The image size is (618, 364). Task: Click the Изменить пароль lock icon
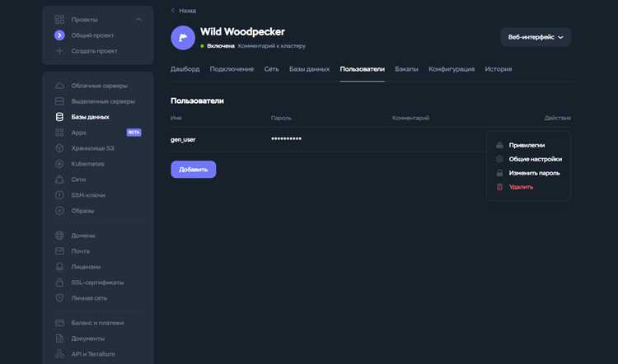point(499,173)
